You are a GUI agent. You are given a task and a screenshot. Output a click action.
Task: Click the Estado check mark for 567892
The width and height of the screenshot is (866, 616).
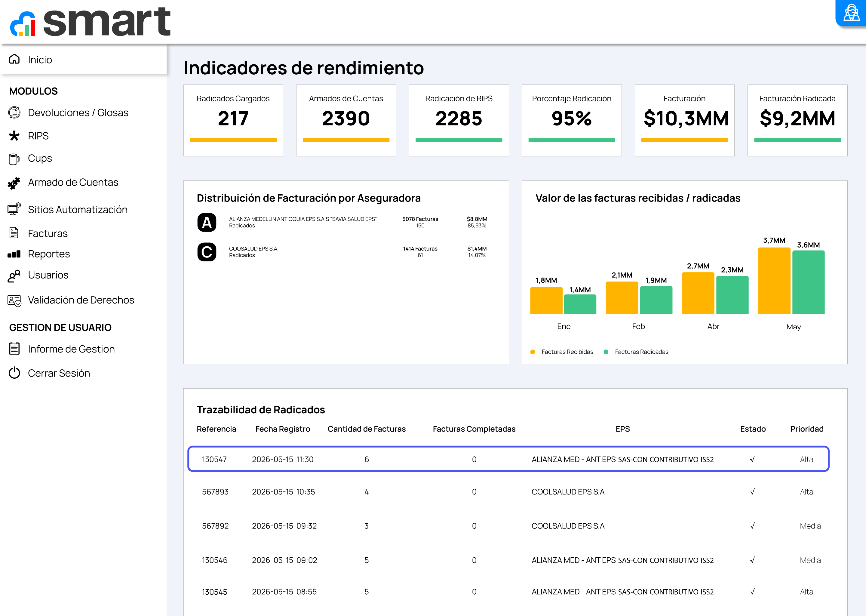coord(753,526)
